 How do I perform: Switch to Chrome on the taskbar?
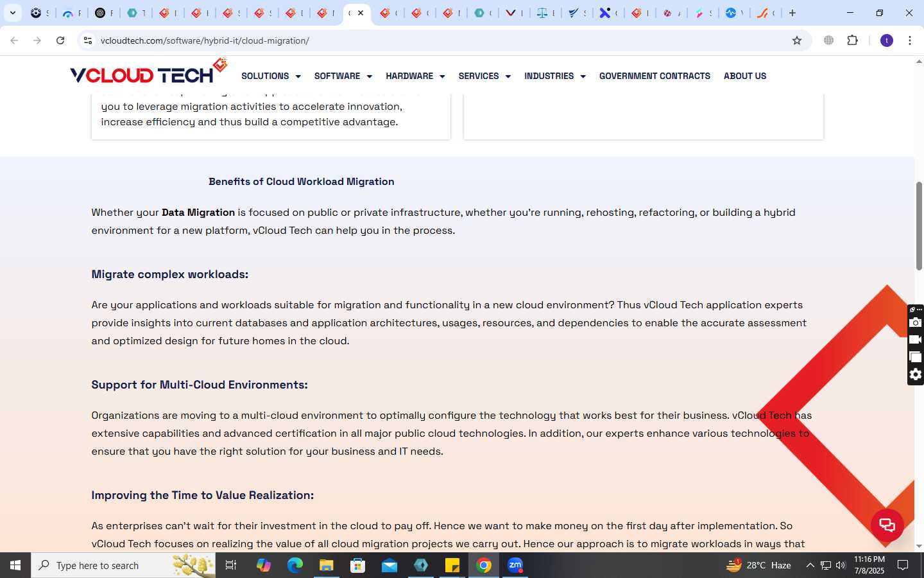484,565
